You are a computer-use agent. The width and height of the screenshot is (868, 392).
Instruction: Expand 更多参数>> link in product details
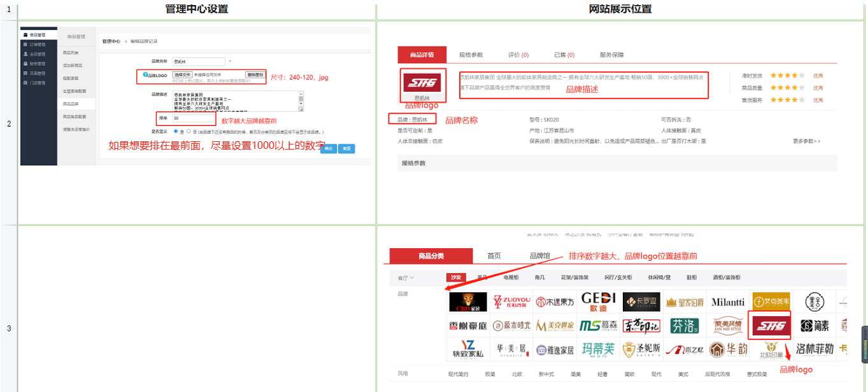806,141
